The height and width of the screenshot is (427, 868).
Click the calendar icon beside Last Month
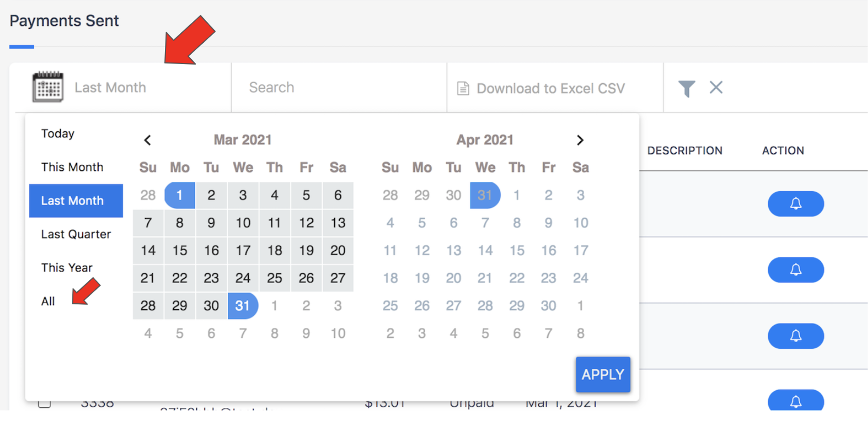48,87
